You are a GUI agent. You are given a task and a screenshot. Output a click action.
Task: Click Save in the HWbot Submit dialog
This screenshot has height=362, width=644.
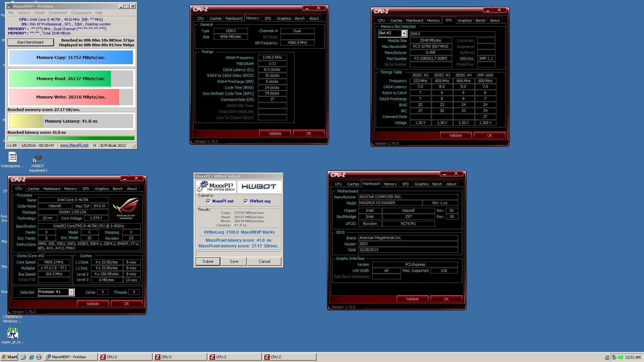point(234,261)
